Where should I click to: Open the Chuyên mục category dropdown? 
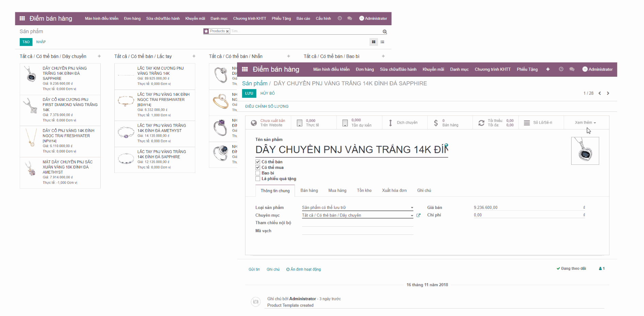point(412,215)
